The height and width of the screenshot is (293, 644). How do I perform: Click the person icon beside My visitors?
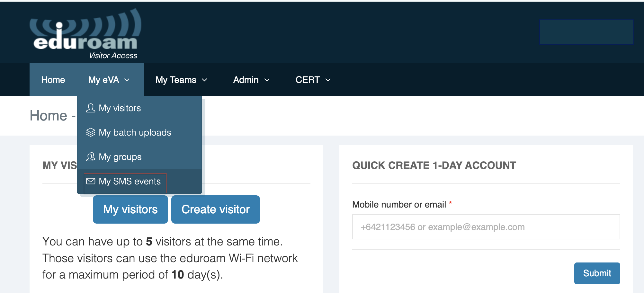pyautogui.click(x=90, y=108)
